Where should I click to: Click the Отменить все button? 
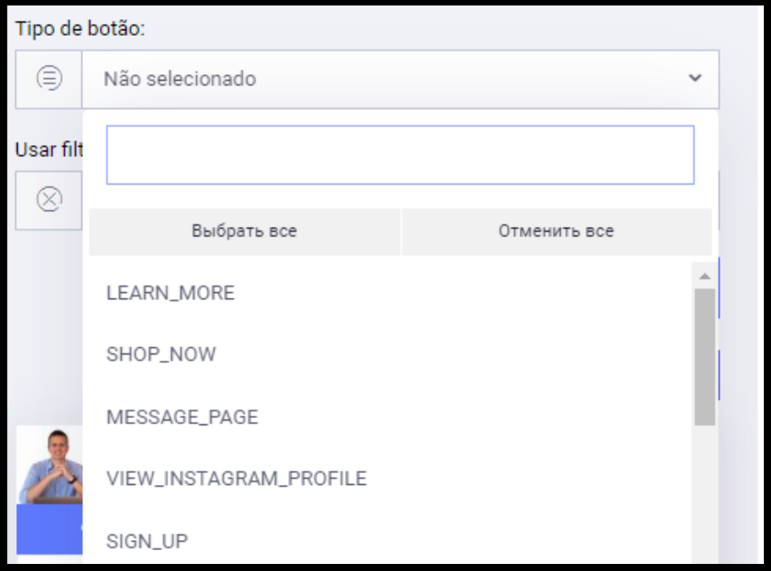[556, 231]
